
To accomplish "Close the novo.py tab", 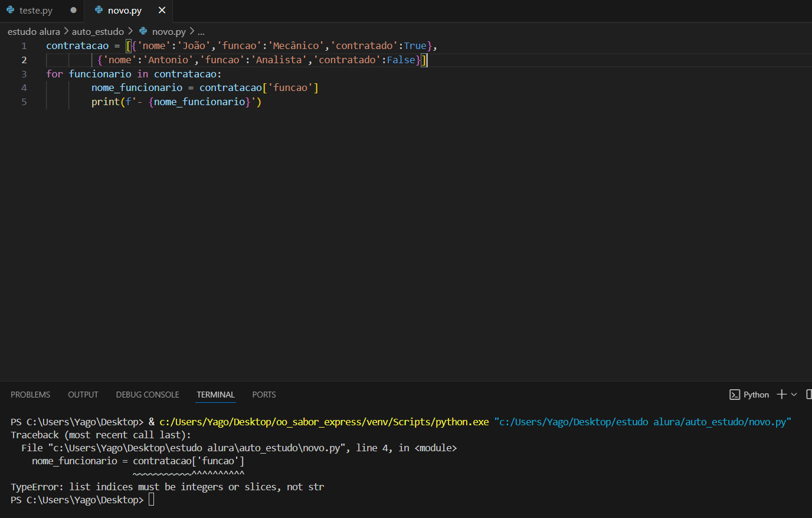I will click(x=162, y=10).
